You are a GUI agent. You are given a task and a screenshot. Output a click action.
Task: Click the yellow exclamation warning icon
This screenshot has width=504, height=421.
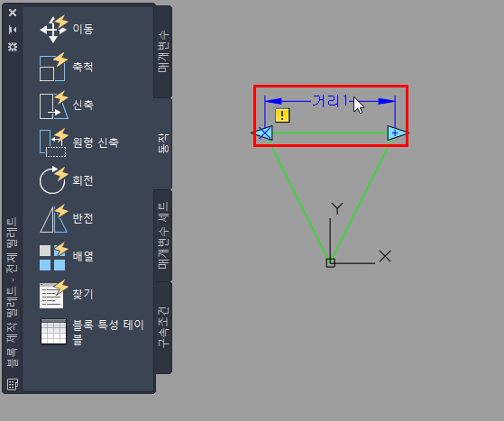282,115
